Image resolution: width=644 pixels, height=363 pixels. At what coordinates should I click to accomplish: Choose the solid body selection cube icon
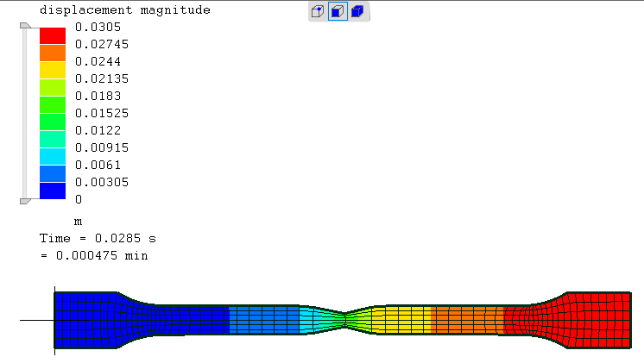pyautogui.click(x=357, y=12)
